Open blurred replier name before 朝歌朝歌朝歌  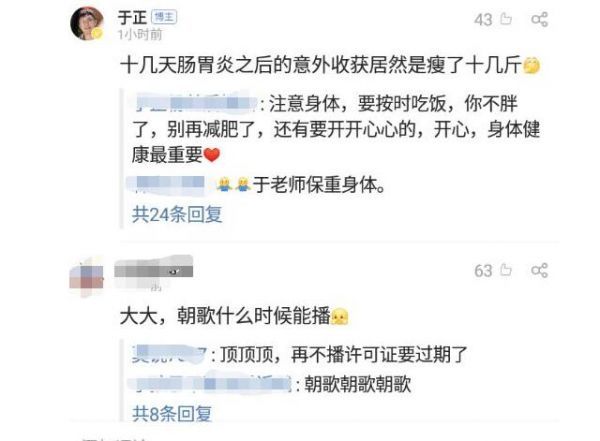point(209,383)
